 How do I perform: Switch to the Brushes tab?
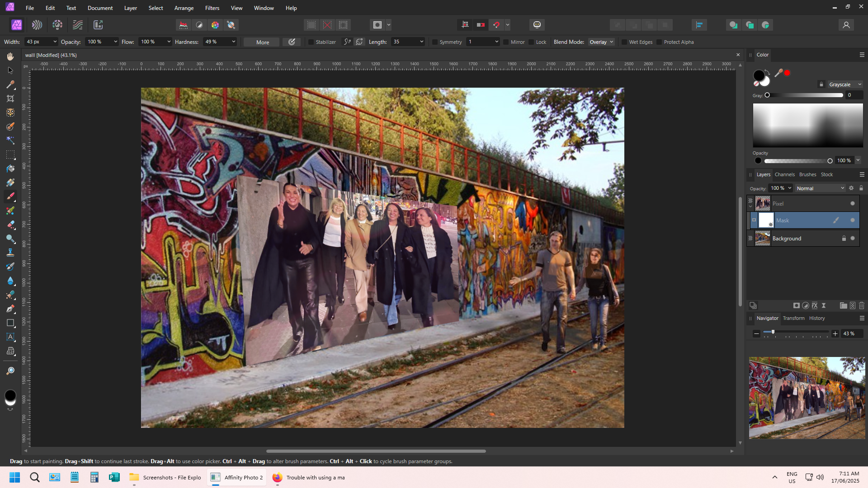(x=807, y=174)
